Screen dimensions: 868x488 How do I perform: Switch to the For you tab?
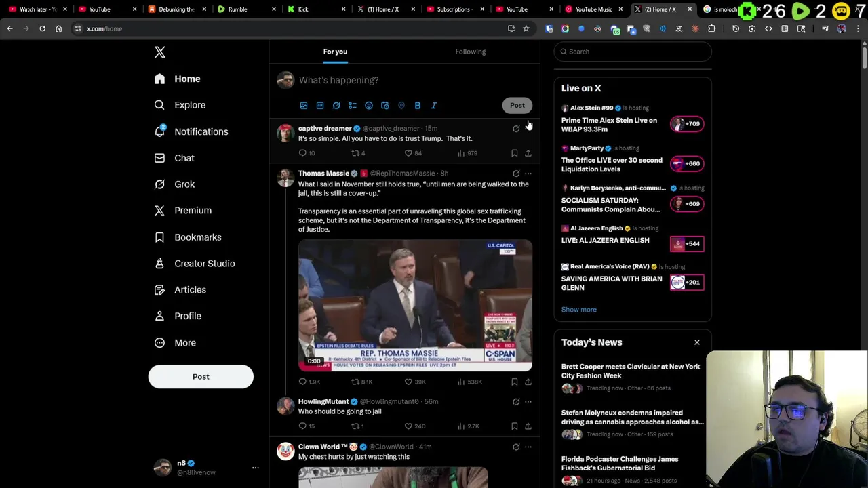(x=335, y=52)
